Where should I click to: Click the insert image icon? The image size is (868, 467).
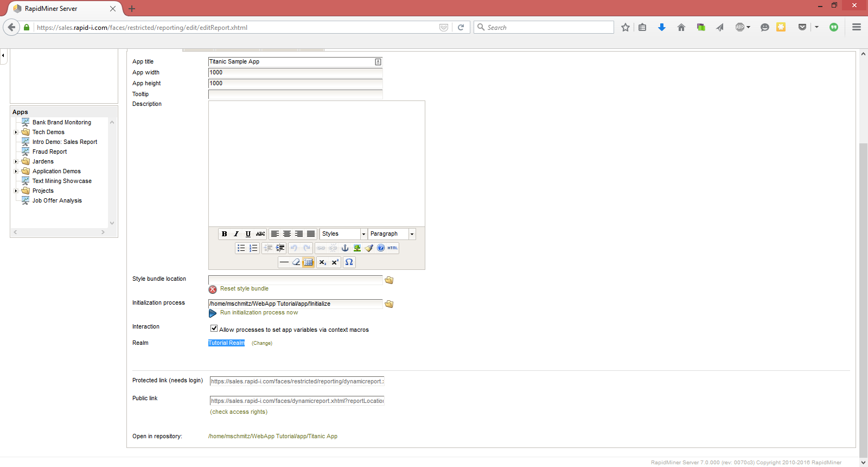click(x=357, y=248)
